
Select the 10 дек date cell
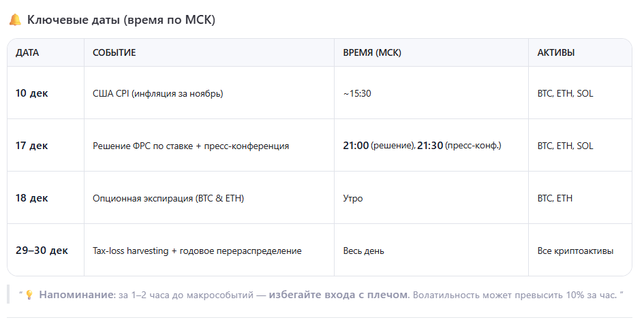click(32, 93)
